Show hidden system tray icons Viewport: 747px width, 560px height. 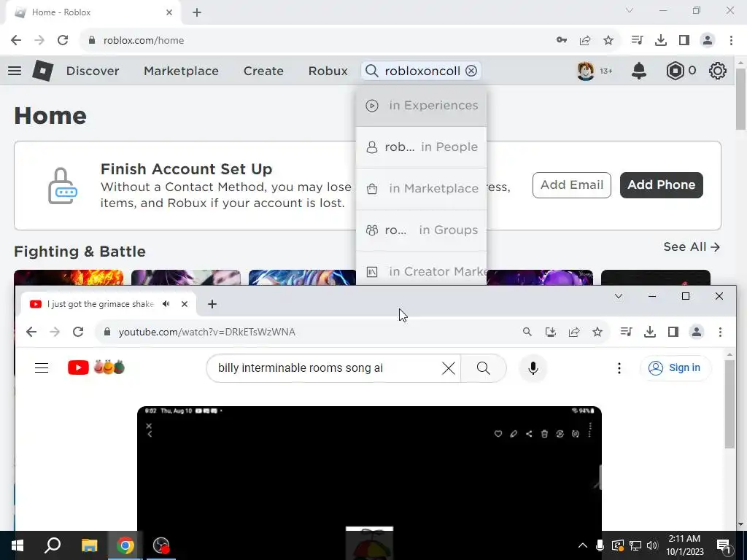coord(582,545)
